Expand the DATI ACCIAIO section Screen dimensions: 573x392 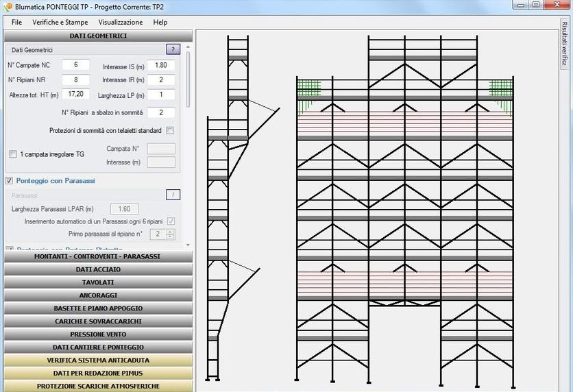[97, 269]
